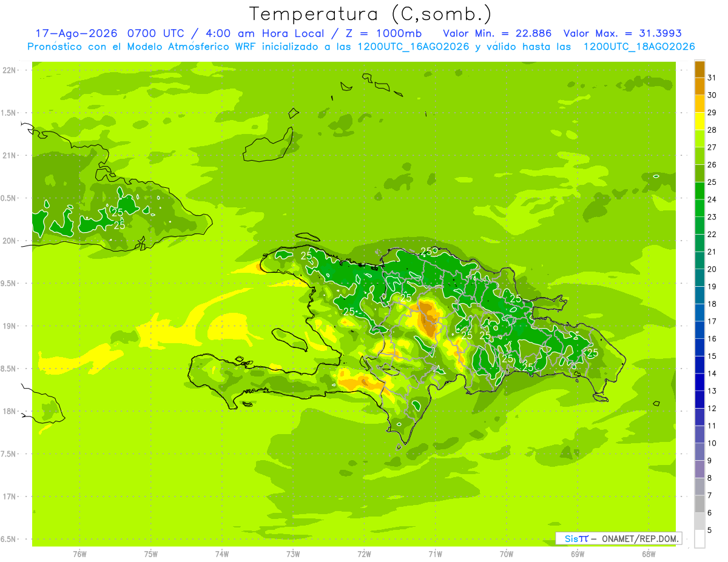Click the '74W' longitude axis label
The width and height of the screenshot is (728, 562).
pos(222,554)
